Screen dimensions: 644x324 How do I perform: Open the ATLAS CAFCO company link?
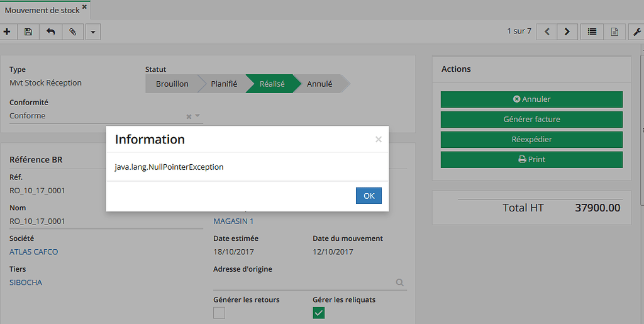(x=33, y=252)
